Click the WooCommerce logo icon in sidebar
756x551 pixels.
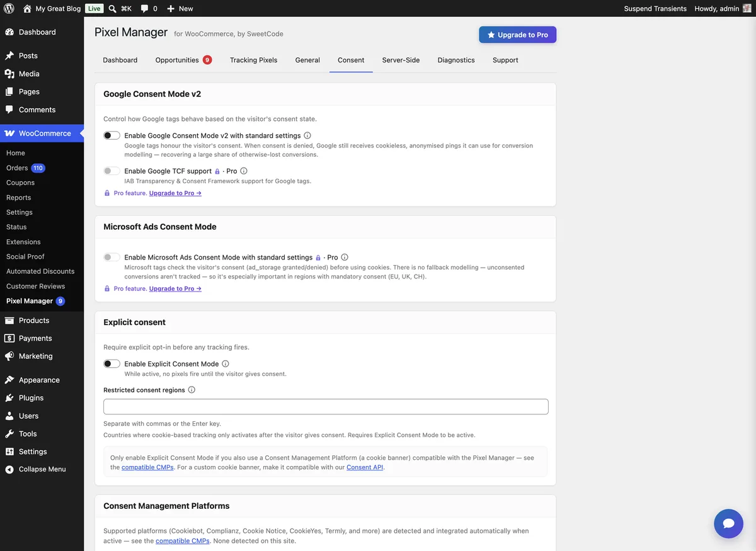pyautogui.click(x=9, y=133)
